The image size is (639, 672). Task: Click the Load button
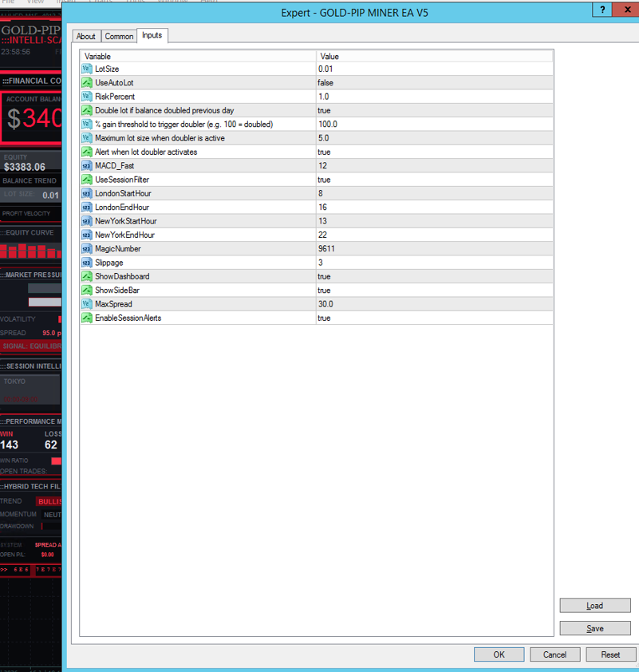click(595, 606)
